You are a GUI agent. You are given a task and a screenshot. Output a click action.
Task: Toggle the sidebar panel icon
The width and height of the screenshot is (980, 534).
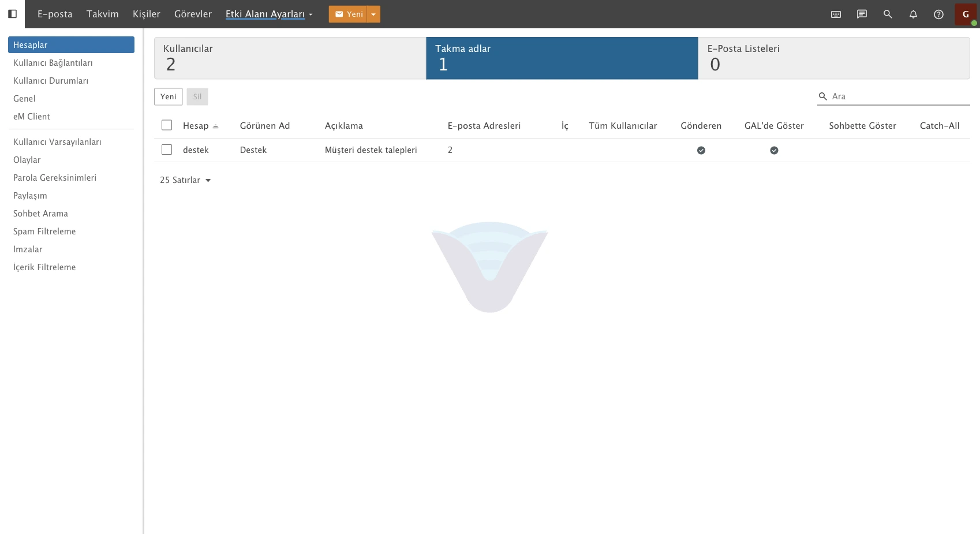(x=12, y=14)
